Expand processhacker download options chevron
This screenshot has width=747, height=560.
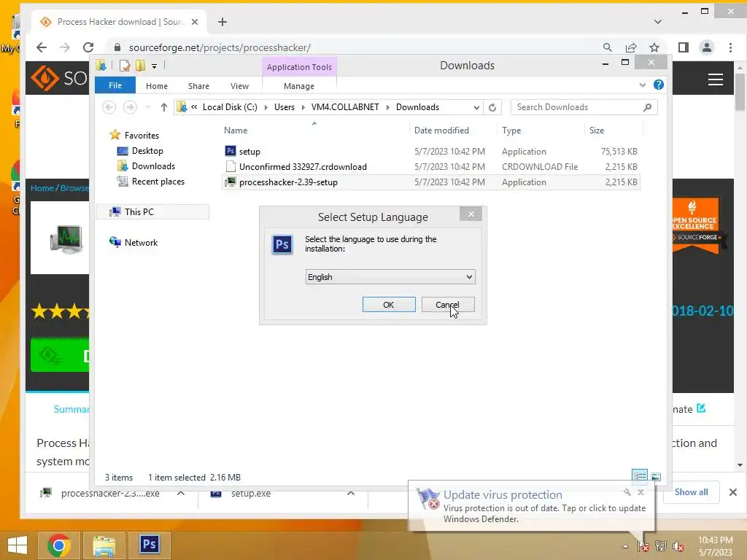(181, 493)
